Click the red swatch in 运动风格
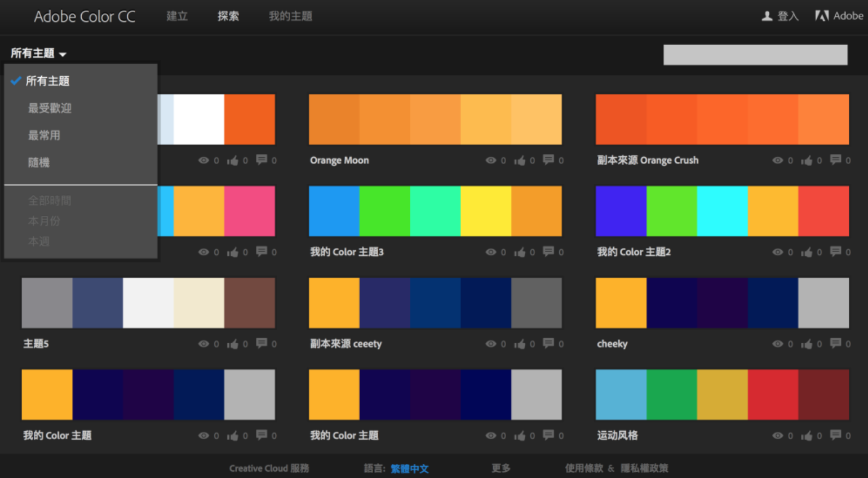 tap(773, 395)
